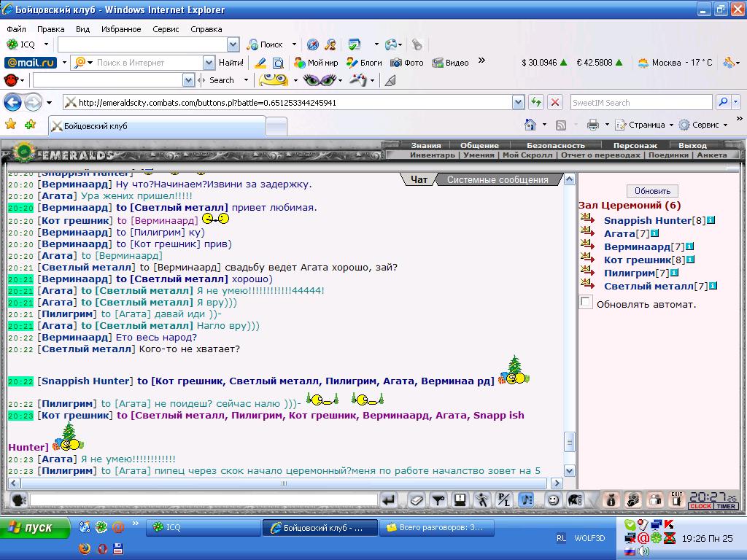The width and height of the screenshot is (747, 560).
Task: Switch to CLOCK mode
Action: 700,506
